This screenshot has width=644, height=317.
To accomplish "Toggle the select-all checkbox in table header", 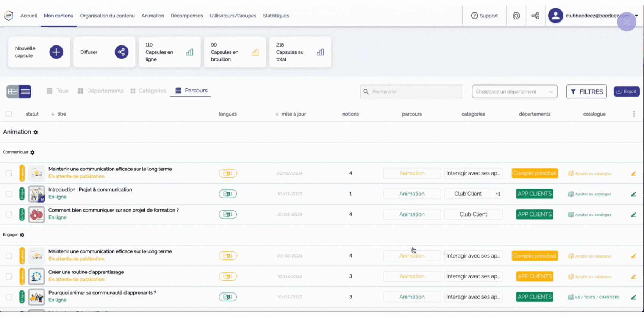I will (9, 114).
